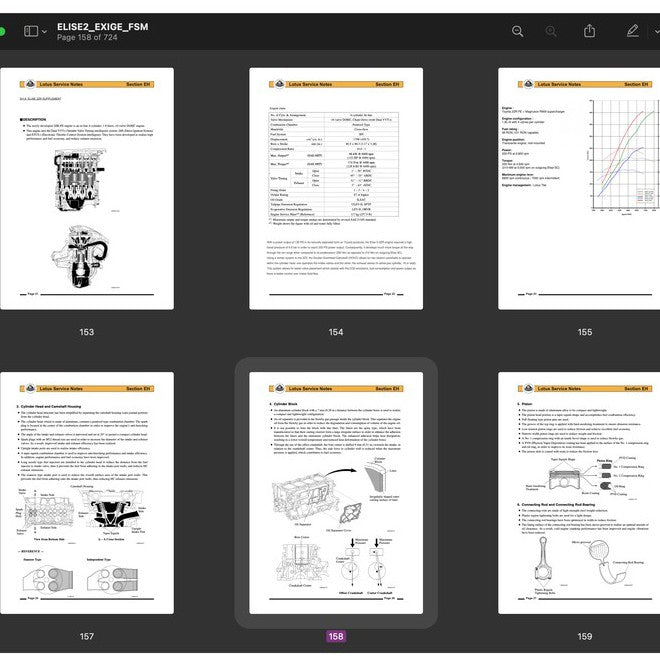The height and width of the screenshot is (660, 660).
Task: Open the sidebar view options chevron
Action: click(x=46, y=32)
